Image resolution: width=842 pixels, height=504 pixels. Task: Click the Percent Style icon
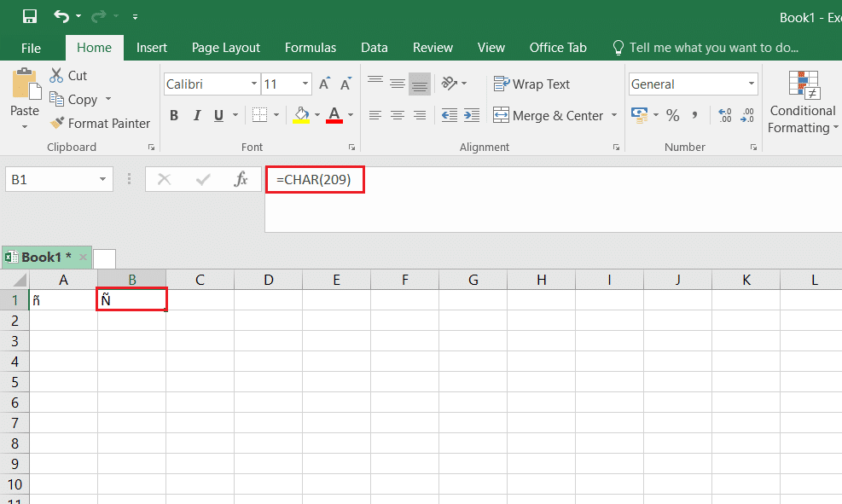(x=672, y=115)
